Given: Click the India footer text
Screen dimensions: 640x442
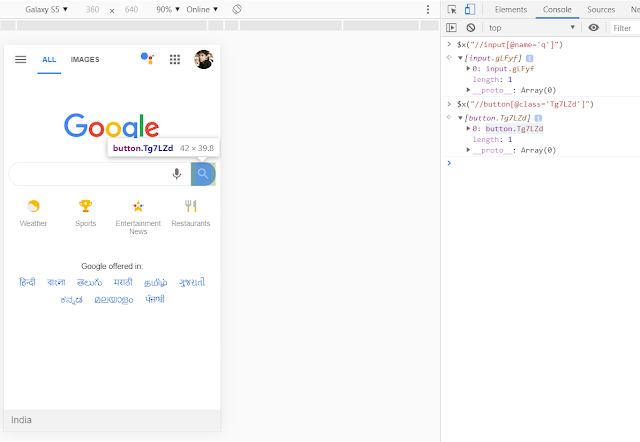Looking at the screenshot, I should click(21, 420).
